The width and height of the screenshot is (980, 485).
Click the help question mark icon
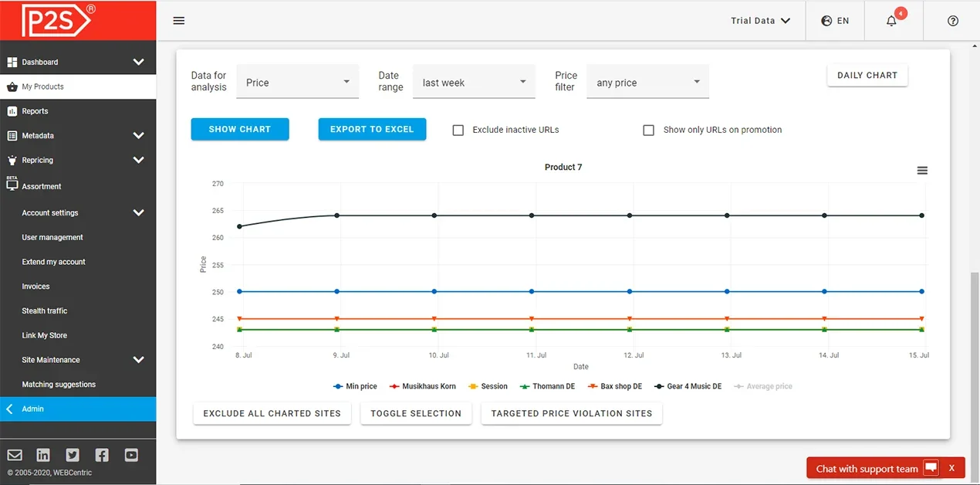pyautogui.click(x=952, y=21)
